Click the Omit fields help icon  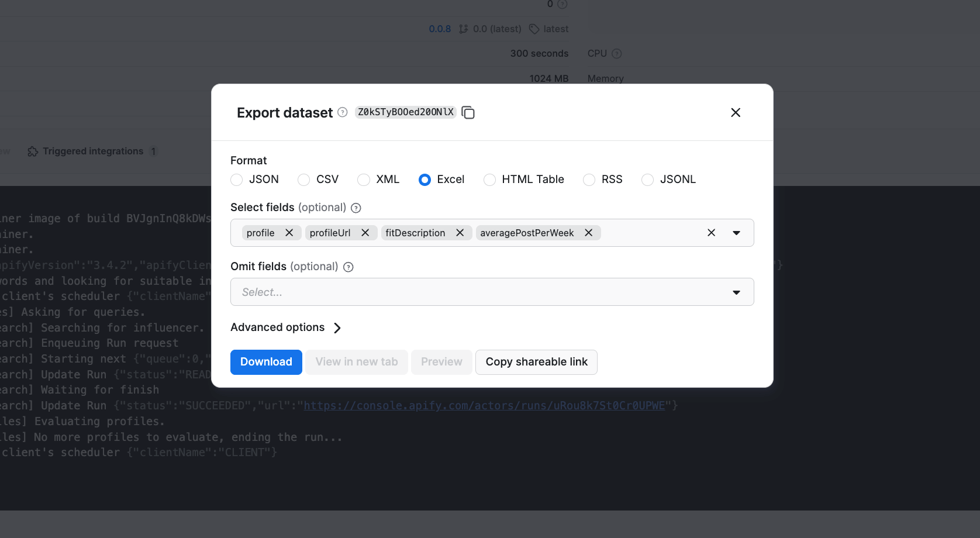coord(348,267)
